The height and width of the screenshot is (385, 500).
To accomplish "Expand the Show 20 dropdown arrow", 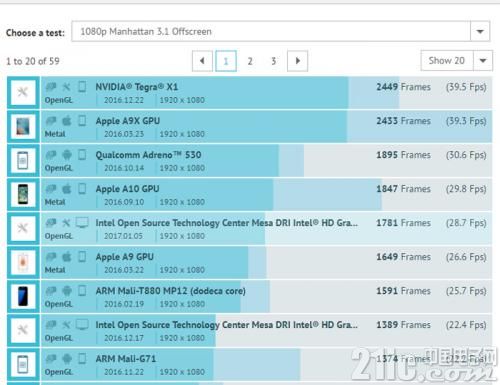I will pos(483,61).
